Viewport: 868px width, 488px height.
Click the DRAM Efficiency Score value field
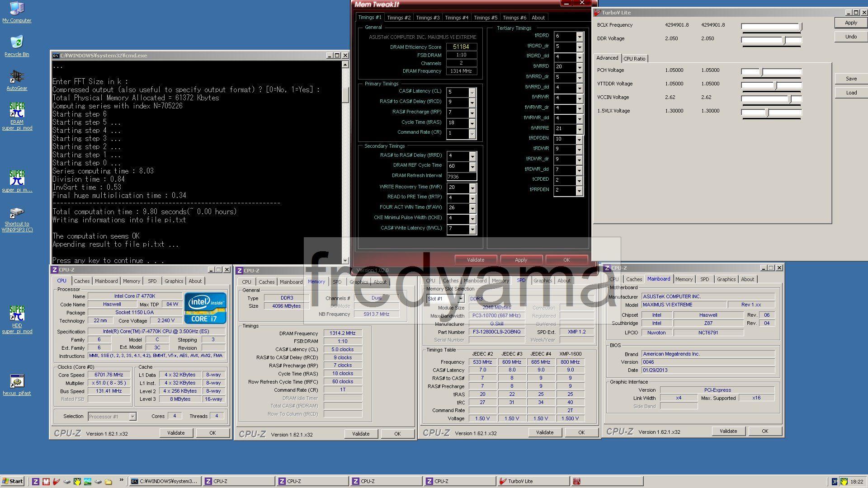pyautogui.click(x=461, y=47)
